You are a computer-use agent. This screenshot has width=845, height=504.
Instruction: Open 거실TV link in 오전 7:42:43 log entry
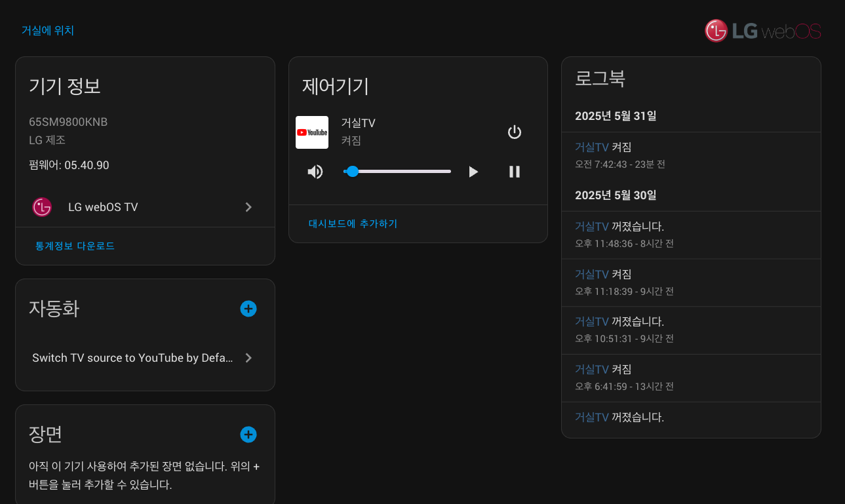[591, 147]
